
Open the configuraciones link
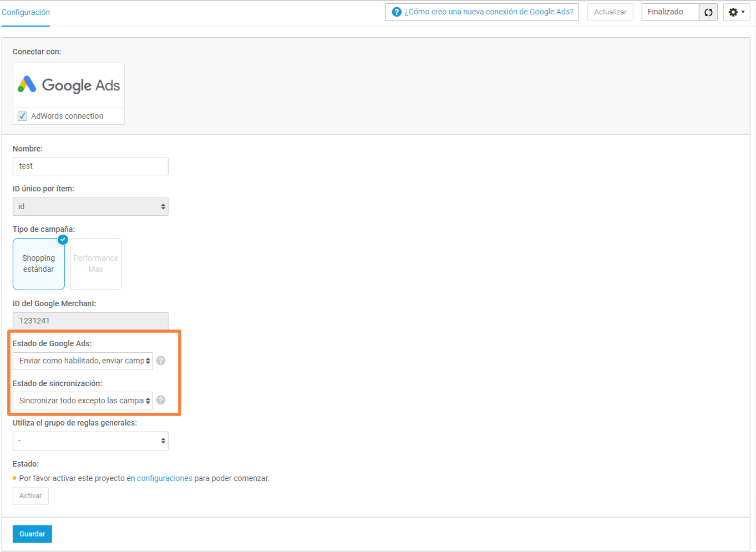[164, 478]
